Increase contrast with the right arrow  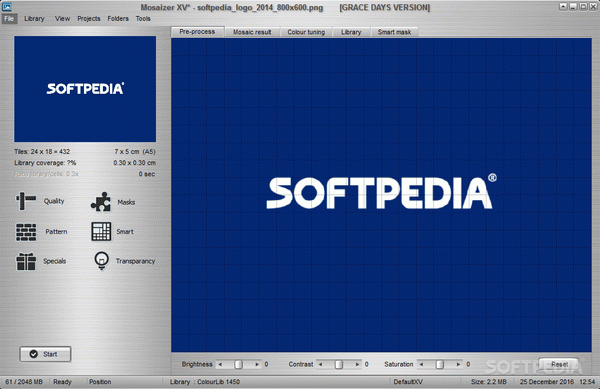(357, 365)
